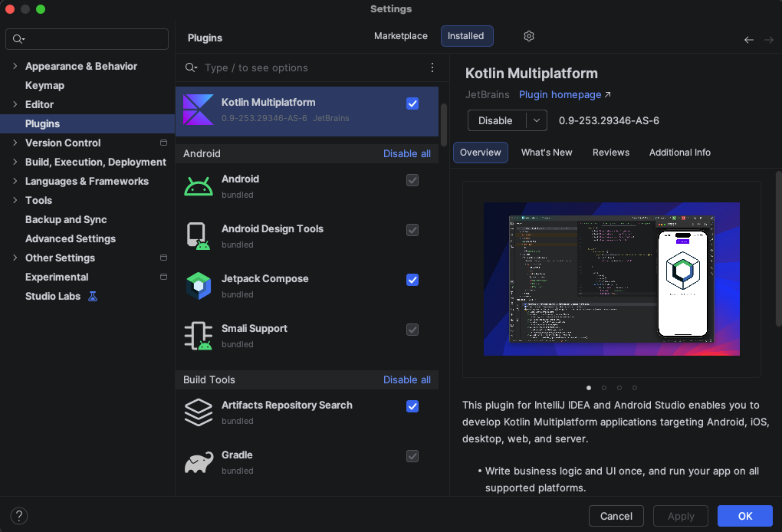Click the settings search input field
The height and width of the screenshot is (532, 782).
coord(87,39)
